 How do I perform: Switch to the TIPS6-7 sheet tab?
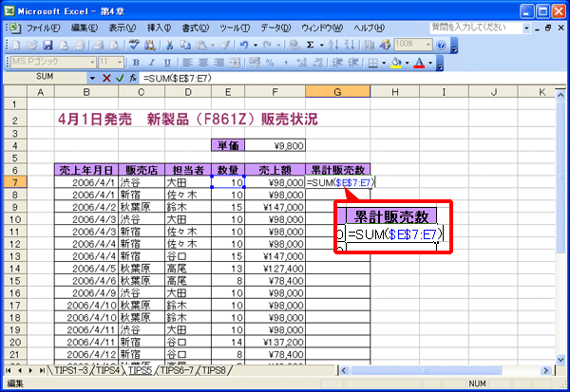(177, 370)
